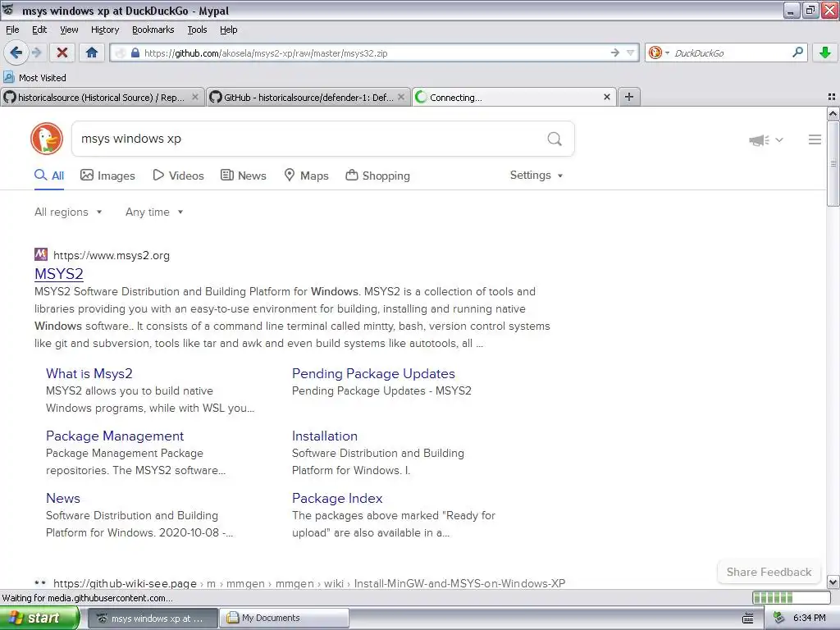Close the GitHub defender-1 tab
Viewport: 840px width, 630px height.
tap(401, 97)
